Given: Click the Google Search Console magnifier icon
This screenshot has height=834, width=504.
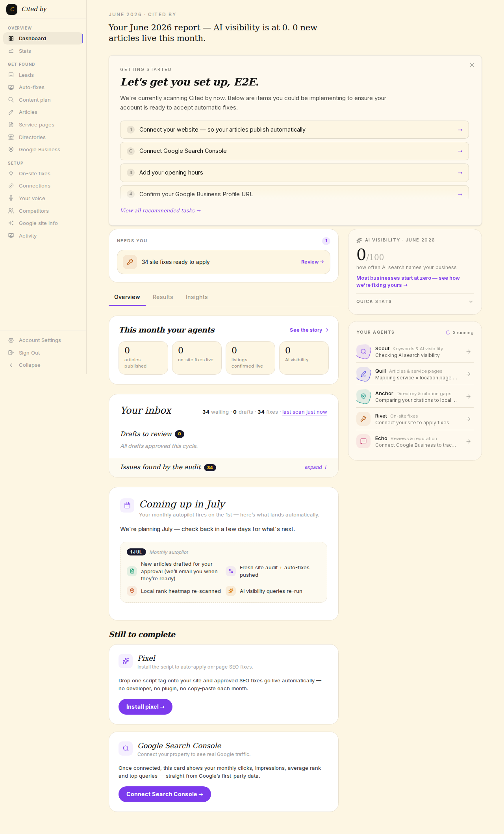Looking at the screenshot, I should tap(126, 749).
